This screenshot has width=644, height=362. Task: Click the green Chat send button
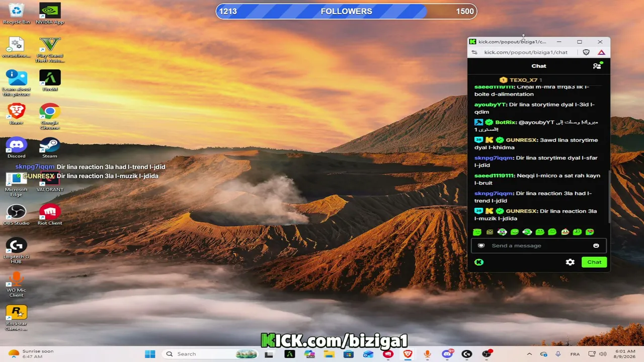pos(594,262)
